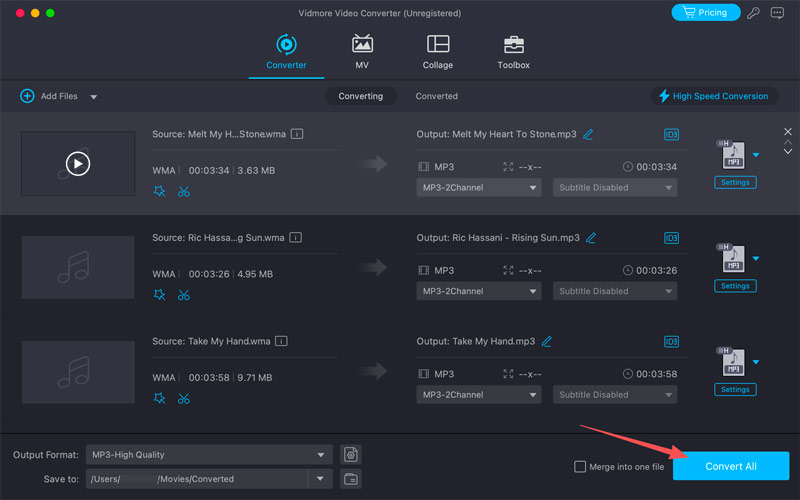Show info for Take My Hand.wma
The width and height of the screenshot is (800, 500).
[281, 341]
